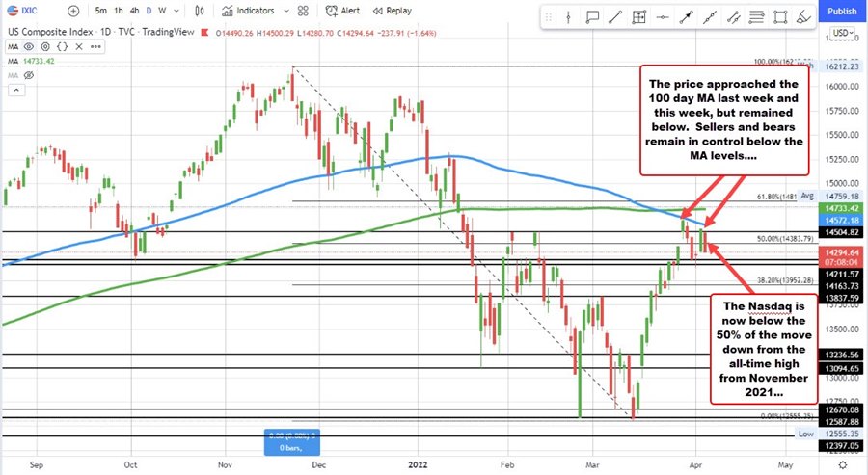Viewport: 868px width, 475px height.
Task: Collapse the indicator legend with chevron
Action: point(16,90)
